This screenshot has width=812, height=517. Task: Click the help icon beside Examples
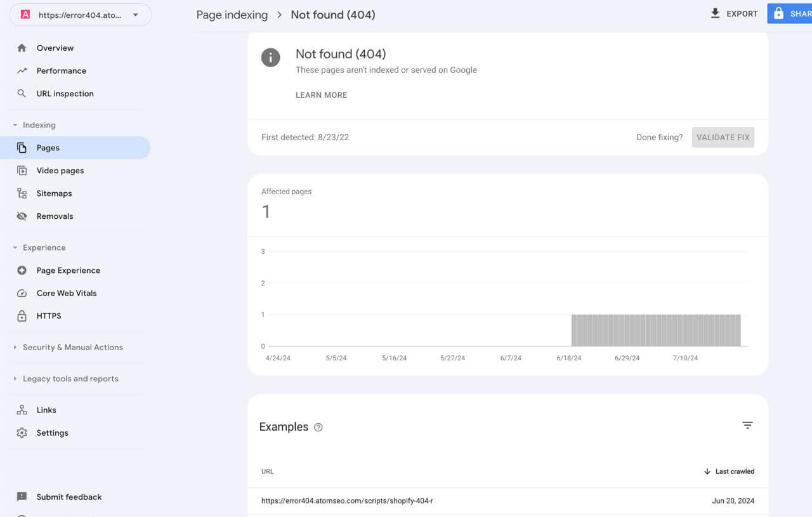318,428
